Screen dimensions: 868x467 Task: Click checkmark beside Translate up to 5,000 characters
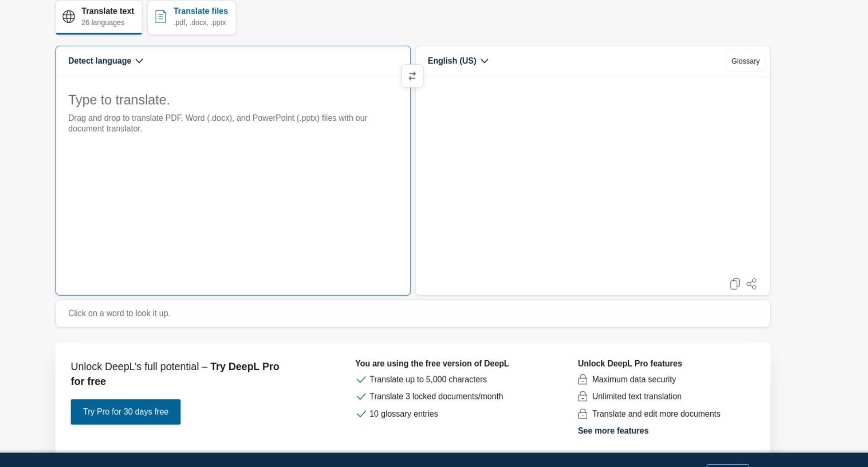[361, 380]
